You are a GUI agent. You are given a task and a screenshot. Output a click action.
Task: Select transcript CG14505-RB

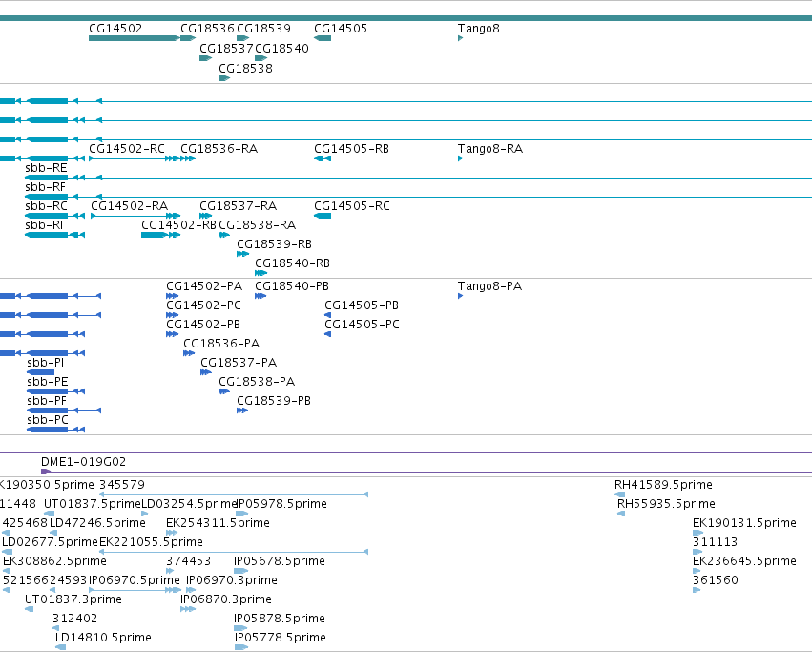tap(323, 158)
